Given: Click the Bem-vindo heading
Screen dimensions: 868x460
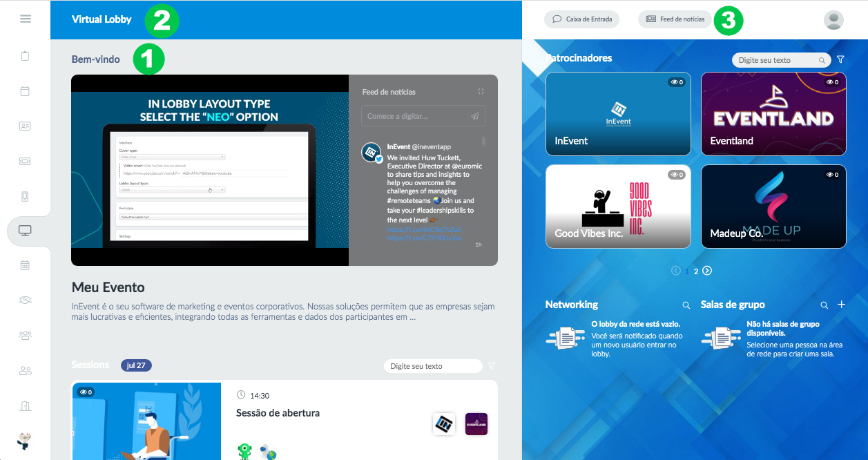Looking at the screenshot, I should [96, 59].
